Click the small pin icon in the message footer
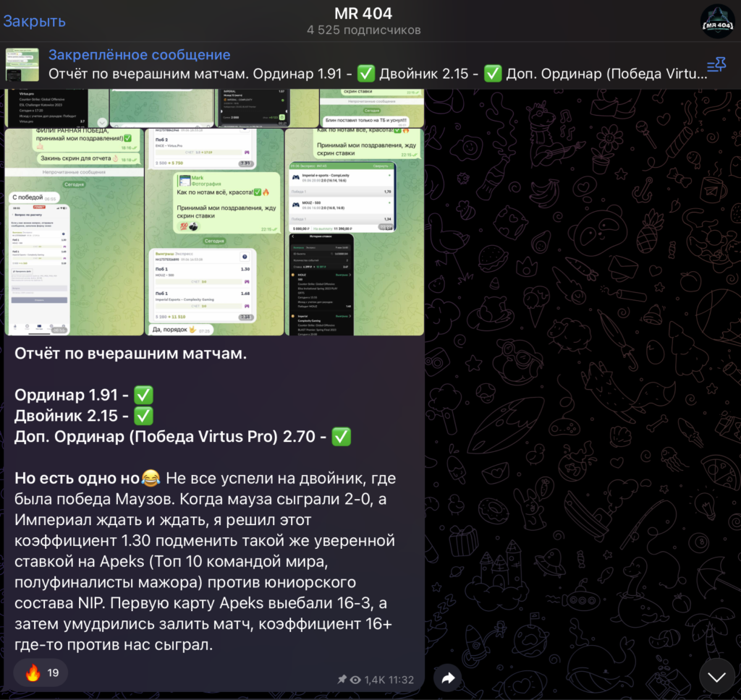Viewport: 741px width, 700px height. pos(342,679)
